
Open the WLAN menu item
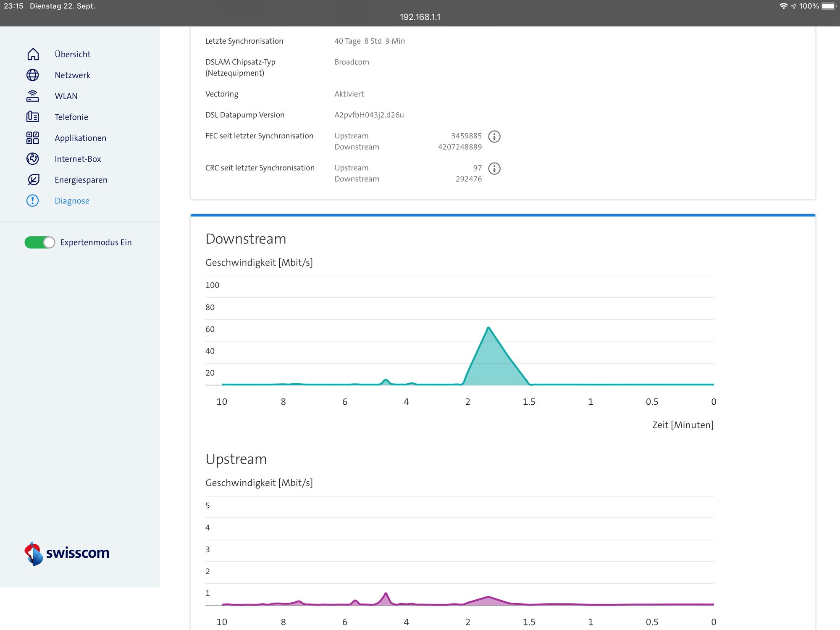(66, 96)
